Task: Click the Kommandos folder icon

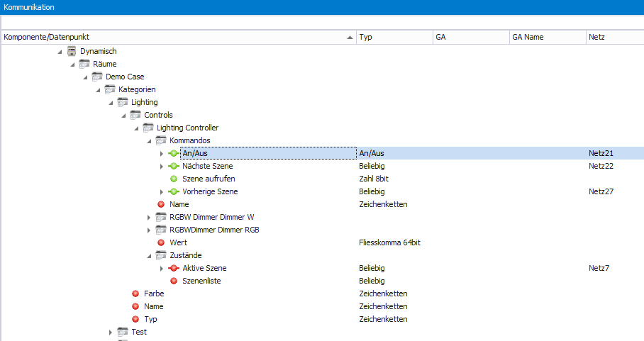Action: point(161,140)
